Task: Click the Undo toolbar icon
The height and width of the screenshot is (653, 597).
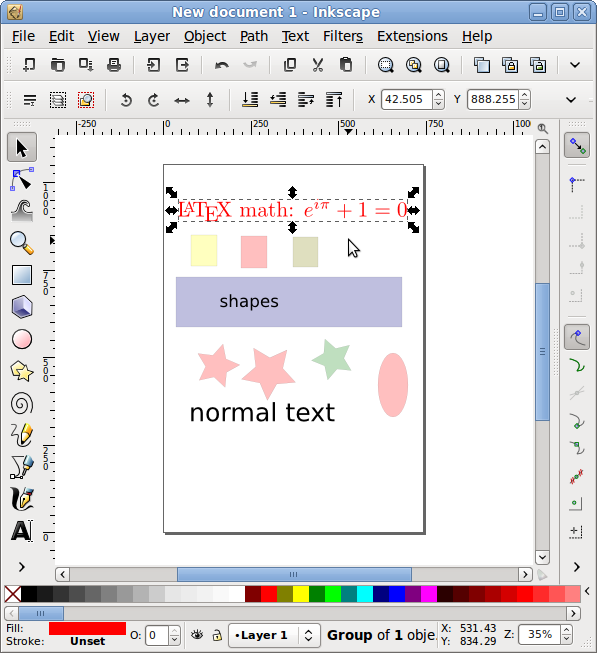Action: tap(221, 65)
